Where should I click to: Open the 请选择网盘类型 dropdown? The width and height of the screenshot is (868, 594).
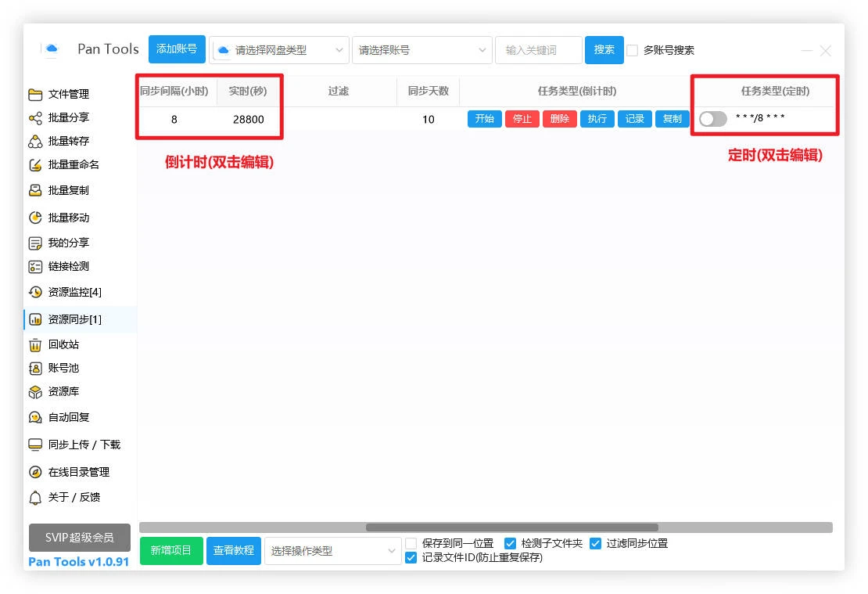pyautogui.click(x=280, y=50)
